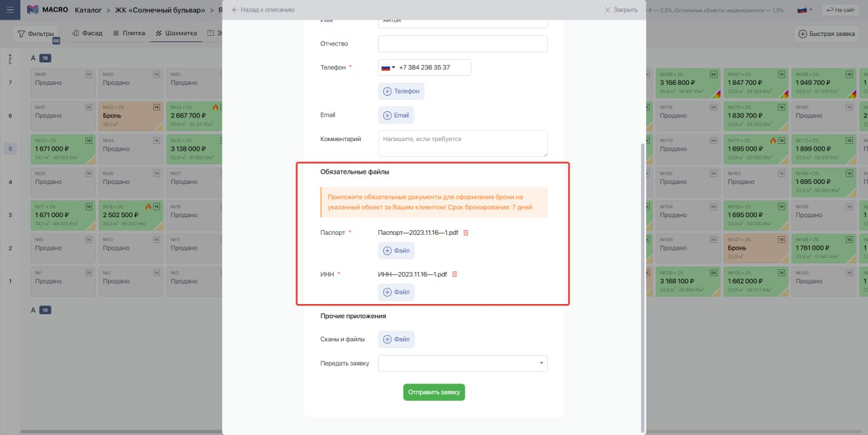Add an email with the Email button
The image size is (868, 435).
coord(396,115)
